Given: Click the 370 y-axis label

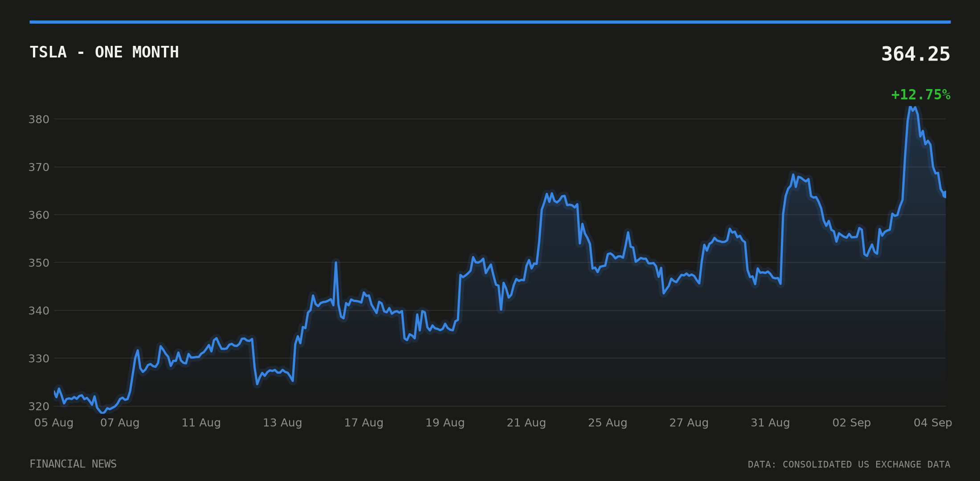Looking at the screenshot, I should click(x=39, y=167).
